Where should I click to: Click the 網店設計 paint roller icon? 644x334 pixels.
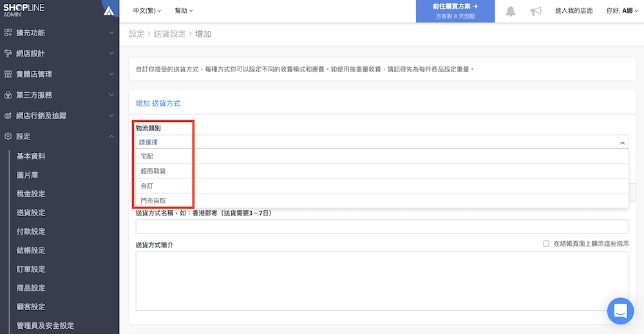[8, 54]
